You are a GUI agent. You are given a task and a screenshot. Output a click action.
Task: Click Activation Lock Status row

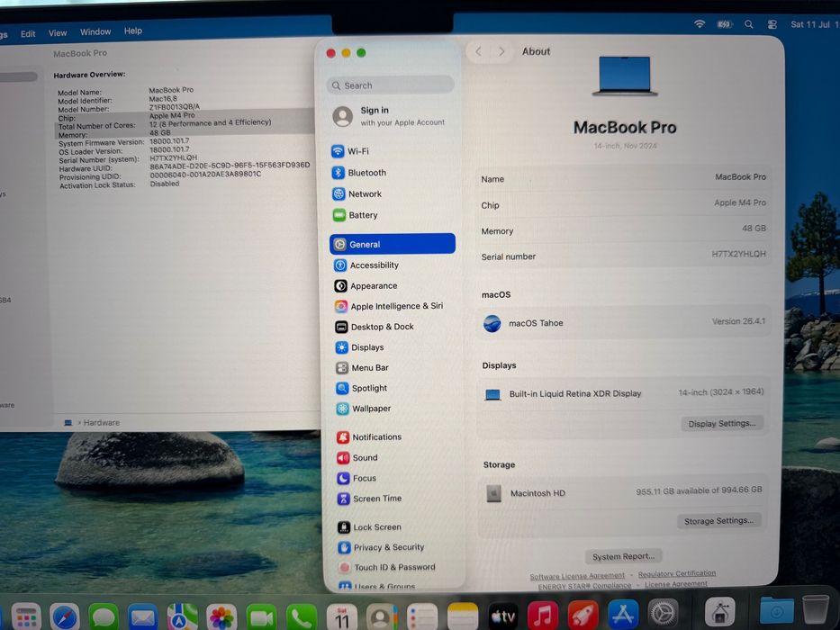119,184
